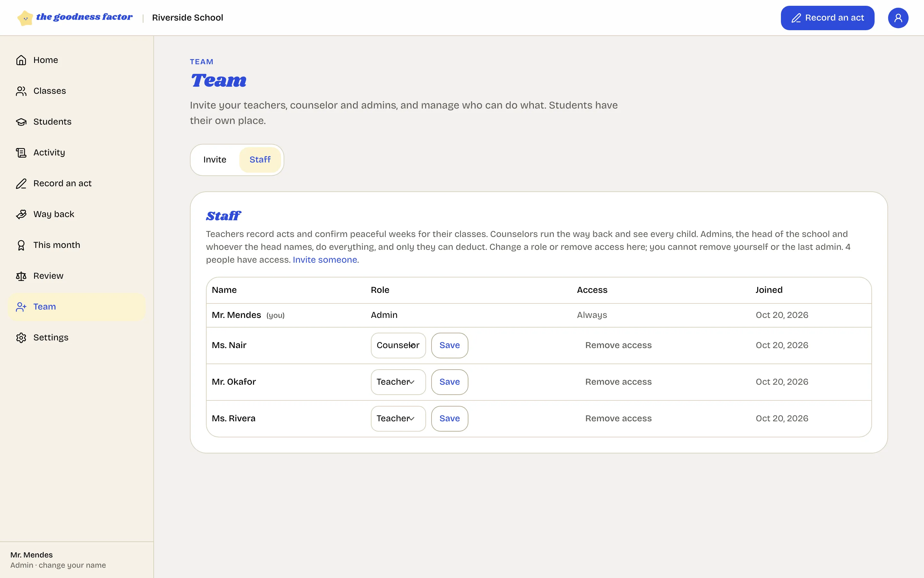Screen dimensions: 924x578
Task: Click Ms. Nair's joined date Oct 20, 2026
Action: pos(782,345)
